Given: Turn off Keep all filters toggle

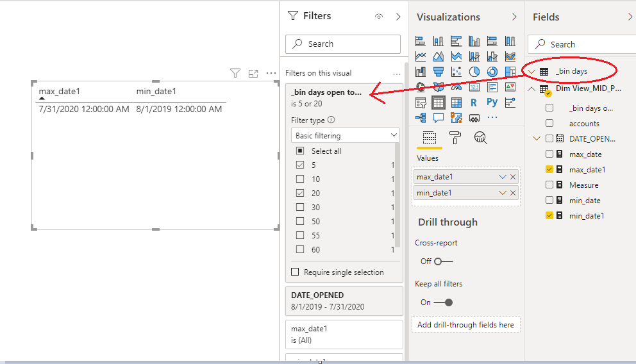Looking at the screenshot, I should tap(443, 302).
